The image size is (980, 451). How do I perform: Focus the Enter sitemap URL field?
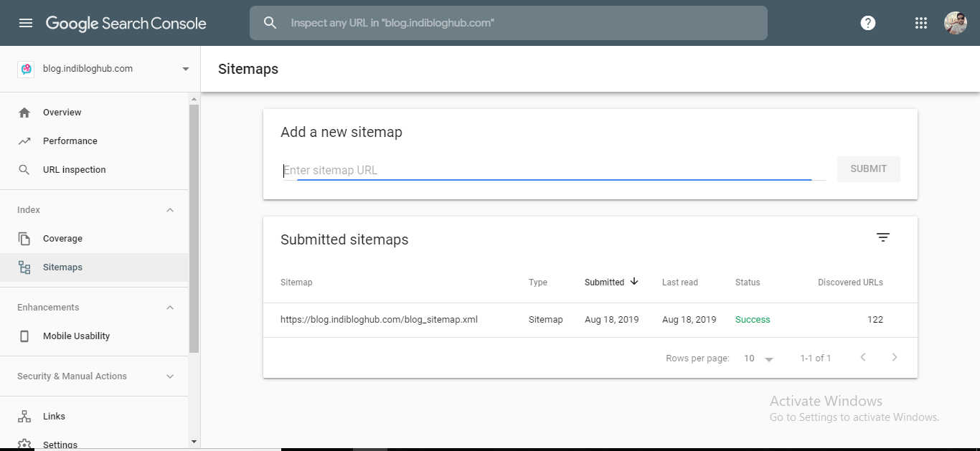(553, 171)
